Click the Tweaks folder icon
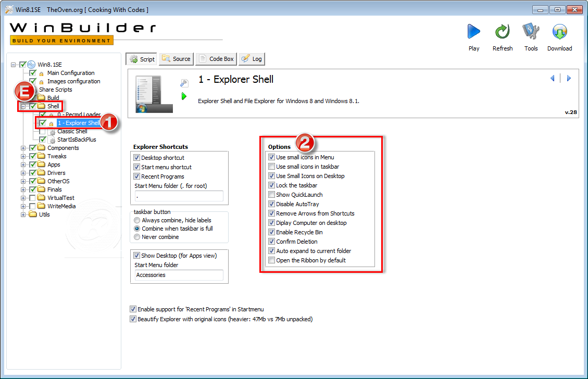The image size is (588, 379). (x=41, y=156)
